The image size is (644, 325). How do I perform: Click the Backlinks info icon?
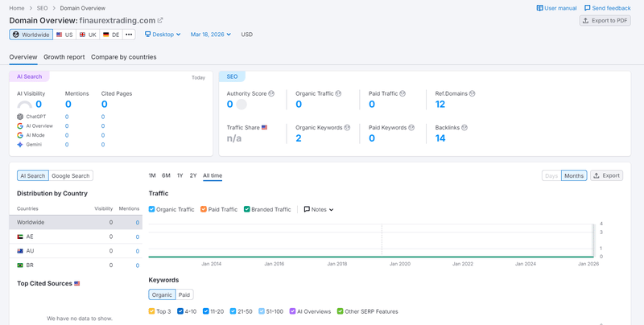pyautogui.click(x=464, y=128)
